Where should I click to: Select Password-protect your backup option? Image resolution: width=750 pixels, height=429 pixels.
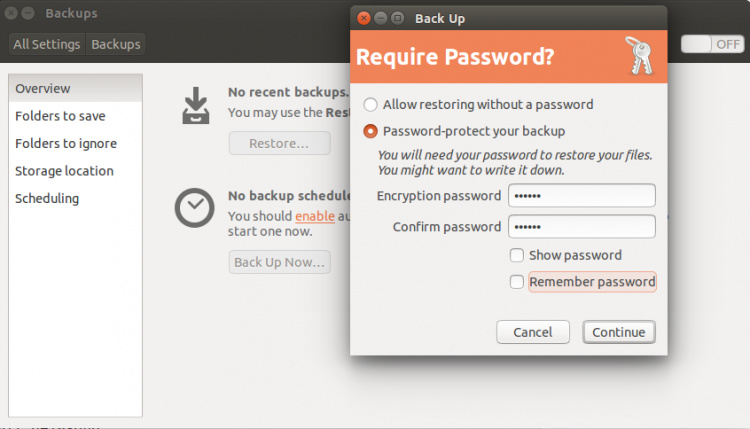(371, 131)
